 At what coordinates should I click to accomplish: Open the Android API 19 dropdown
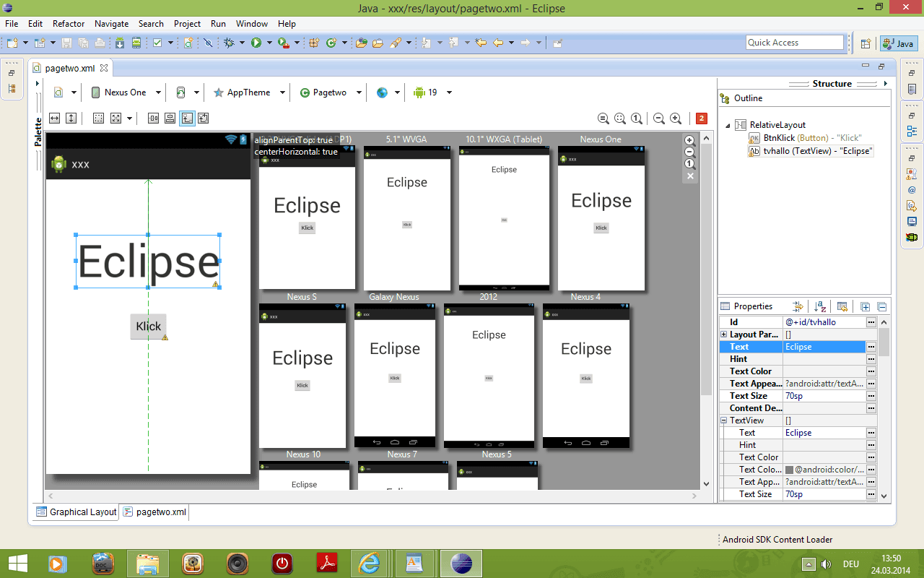[x=432, y=92]
